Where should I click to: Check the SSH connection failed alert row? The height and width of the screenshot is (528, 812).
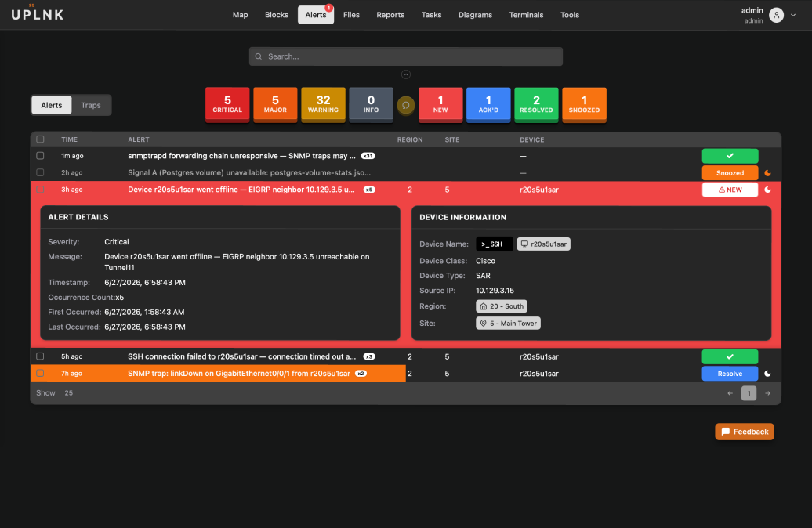[x=40, y=356]
